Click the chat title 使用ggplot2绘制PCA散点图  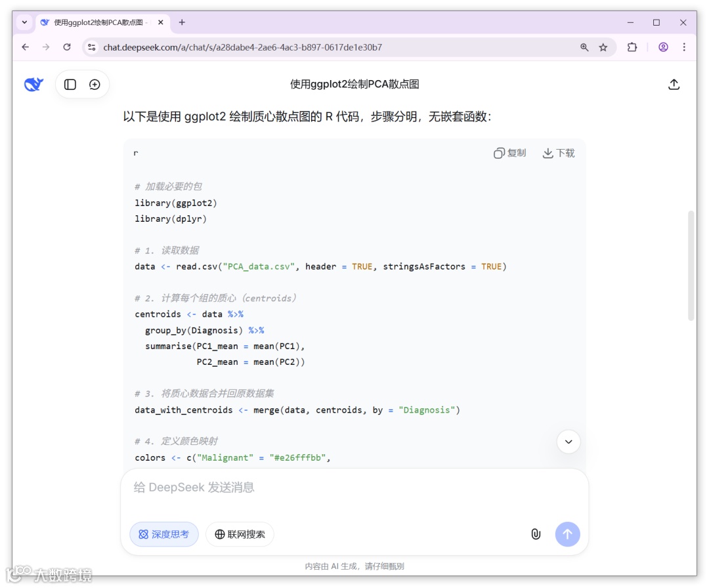tap(354, 85)
